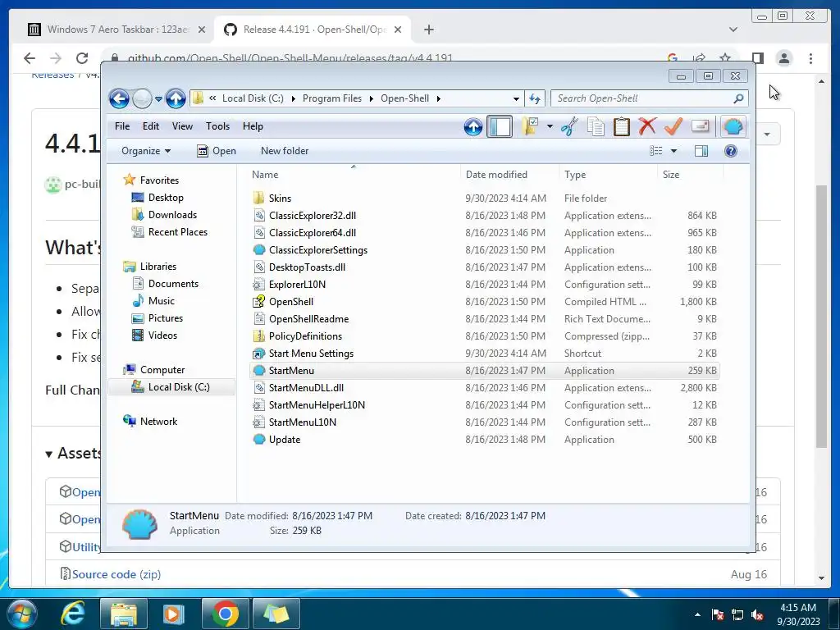Launch Internet Explorer from the taskbar
Screen dimensions: 840x630
(73, 614)
